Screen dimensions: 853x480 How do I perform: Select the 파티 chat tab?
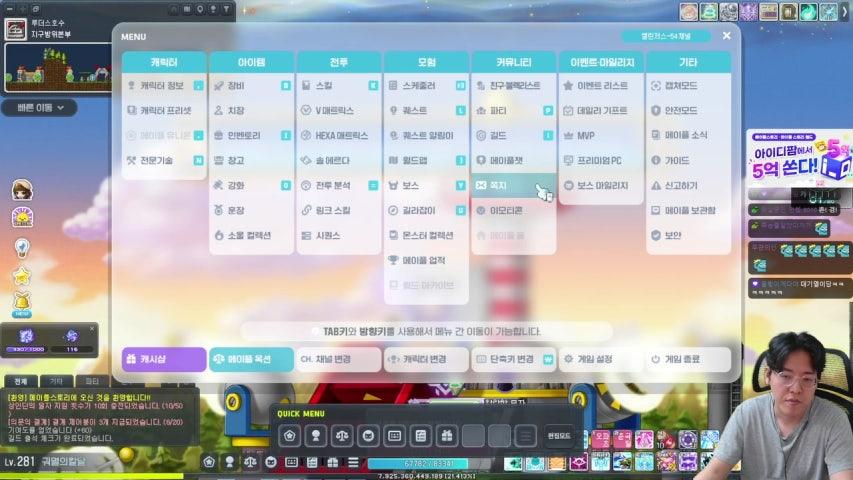92,381
